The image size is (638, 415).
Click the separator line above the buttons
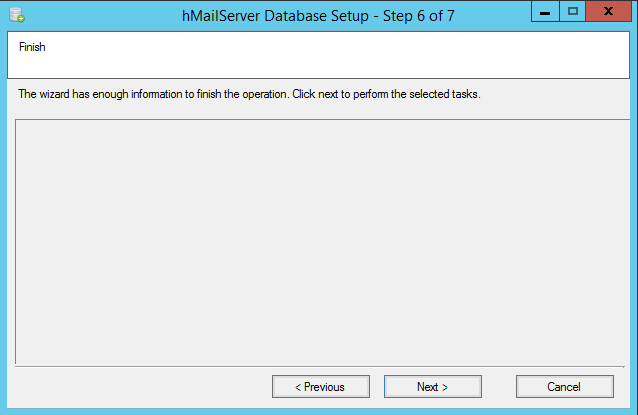(320, 367)
